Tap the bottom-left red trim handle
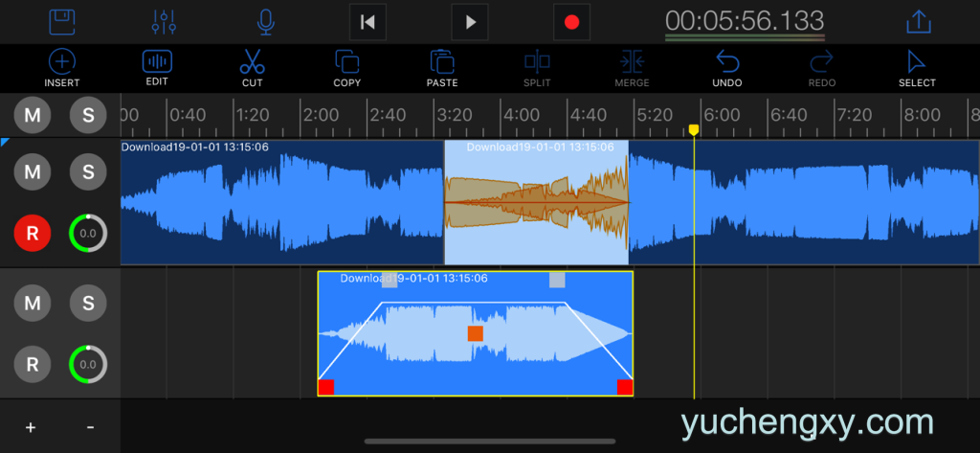Image resolution: width=980 pixels, height=453 pixels. click(x=326, y=387)
